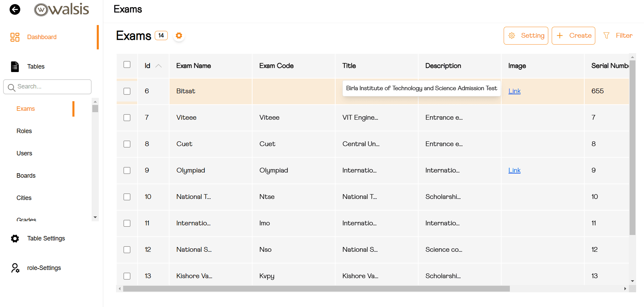Click the Tables document icon
644x307 pixels.
click(x=15, y=67)
